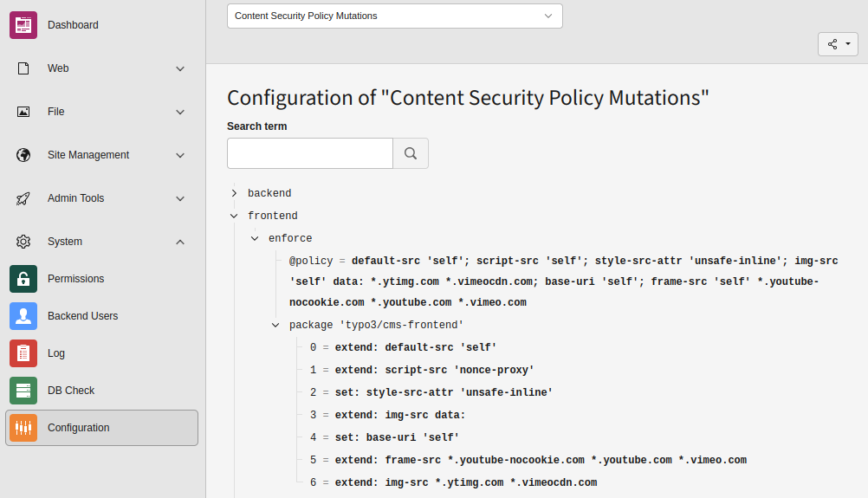This screenshot has height=498, width=868.
Task: Click the search magnifier button
Action: coord(411,153)
